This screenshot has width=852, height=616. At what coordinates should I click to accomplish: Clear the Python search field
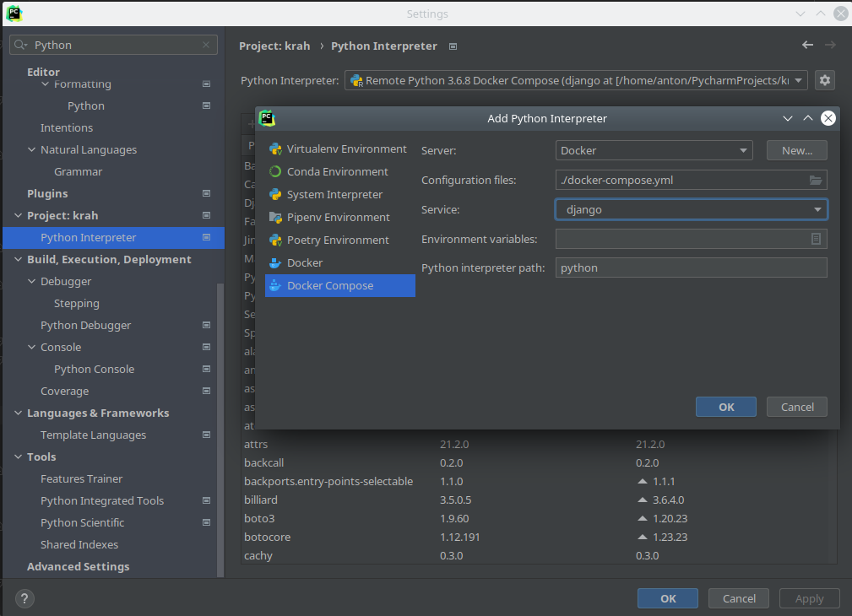pos(206,45)
